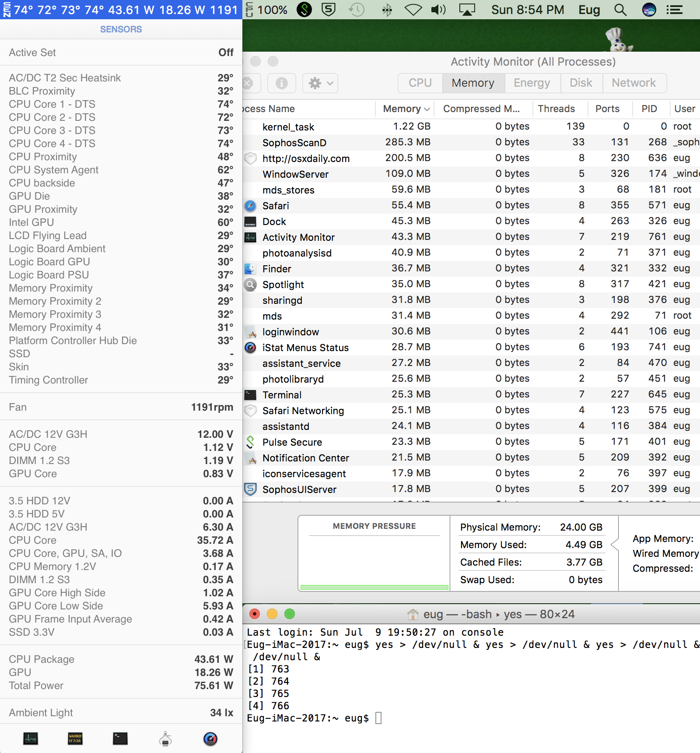The width and height of the screenshot is (700, 753).
Task: Switch to the Energy tab
Action: tap(532, 83)
